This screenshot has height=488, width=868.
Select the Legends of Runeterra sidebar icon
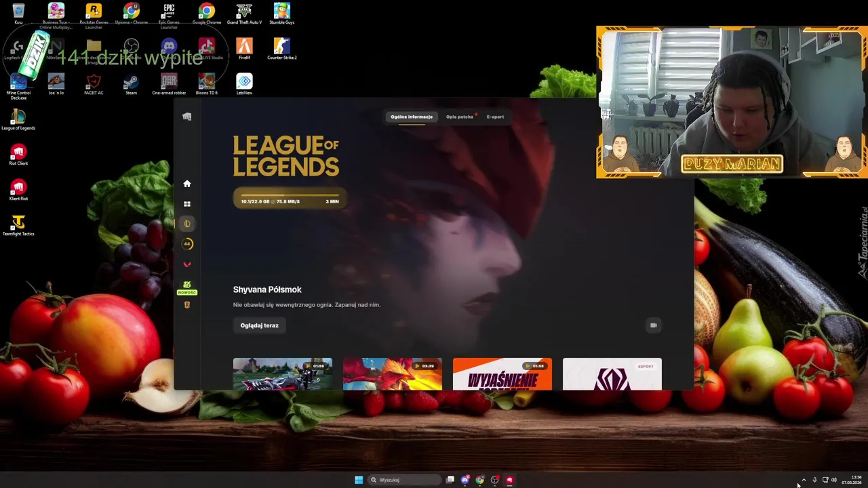[187, 305]
